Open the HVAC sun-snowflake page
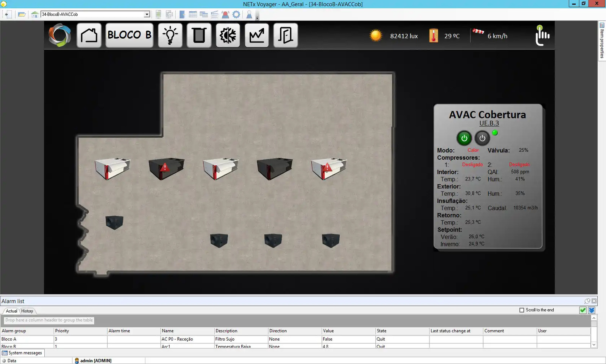Viewport: 606px width, 364px height. (228, 35)
